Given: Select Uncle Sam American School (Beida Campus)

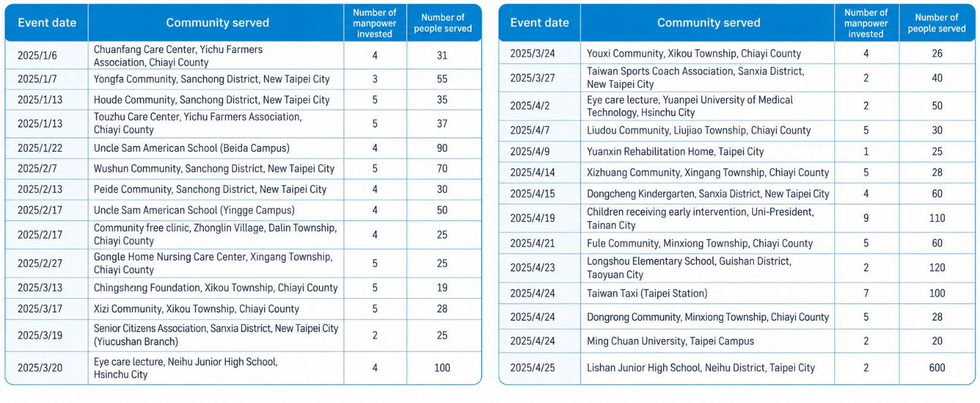Looking at the screenshot, I should coord(192,148).
